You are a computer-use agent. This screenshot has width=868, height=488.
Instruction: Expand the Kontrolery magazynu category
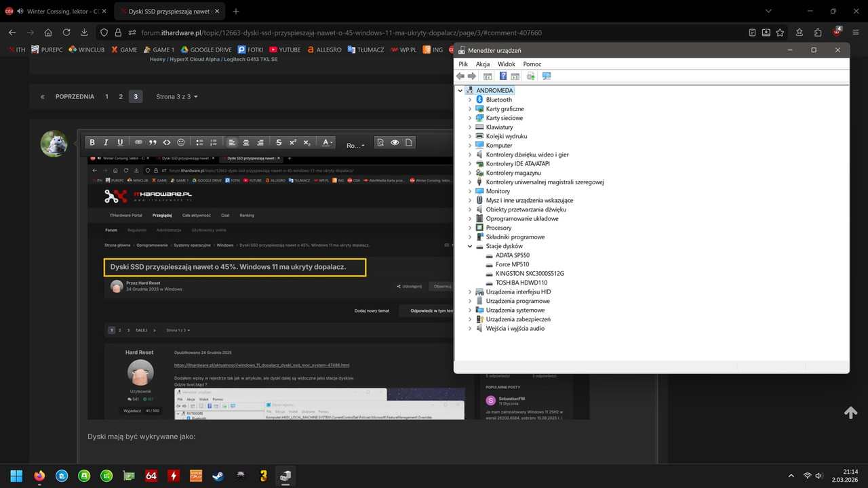(470, 173)
